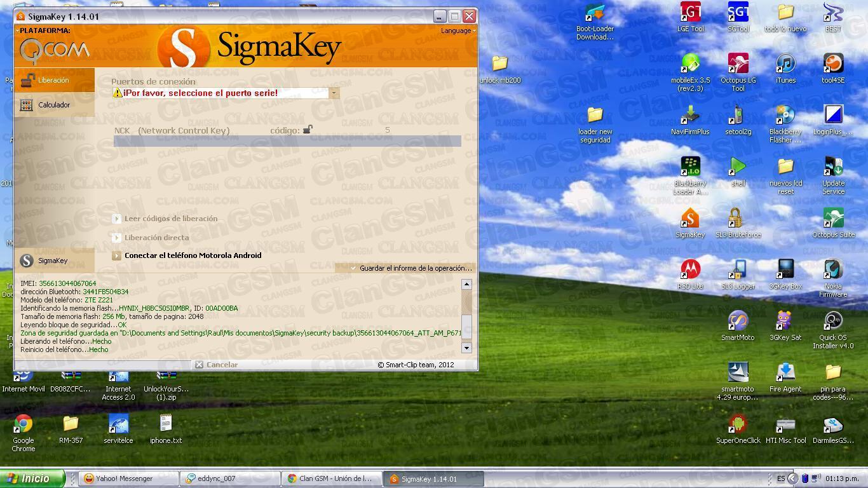Select the Fire Agent desktop icon
Image resolution: width=868 pixels, height=488 pixels.
(x=785, y=378)
